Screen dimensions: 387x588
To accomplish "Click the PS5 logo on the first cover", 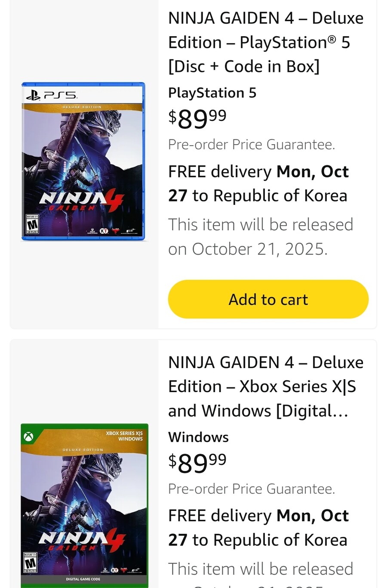I will coord(52,95).
